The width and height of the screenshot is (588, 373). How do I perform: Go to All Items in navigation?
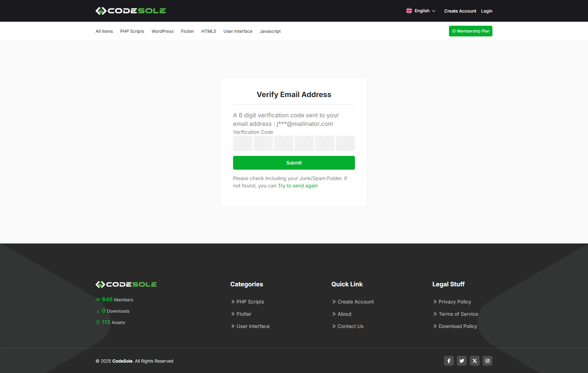coord(104,31)
